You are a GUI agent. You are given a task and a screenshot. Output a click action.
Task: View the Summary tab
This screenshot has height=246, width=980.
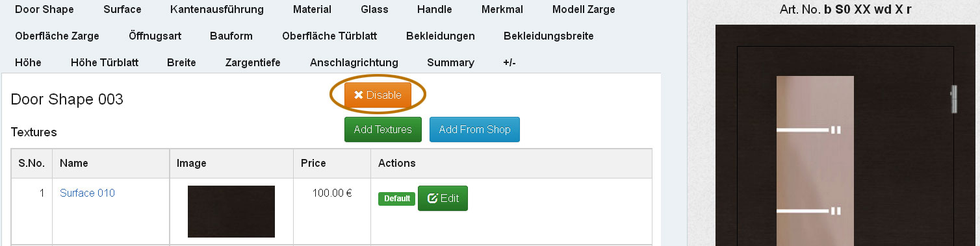pos(450,63)
